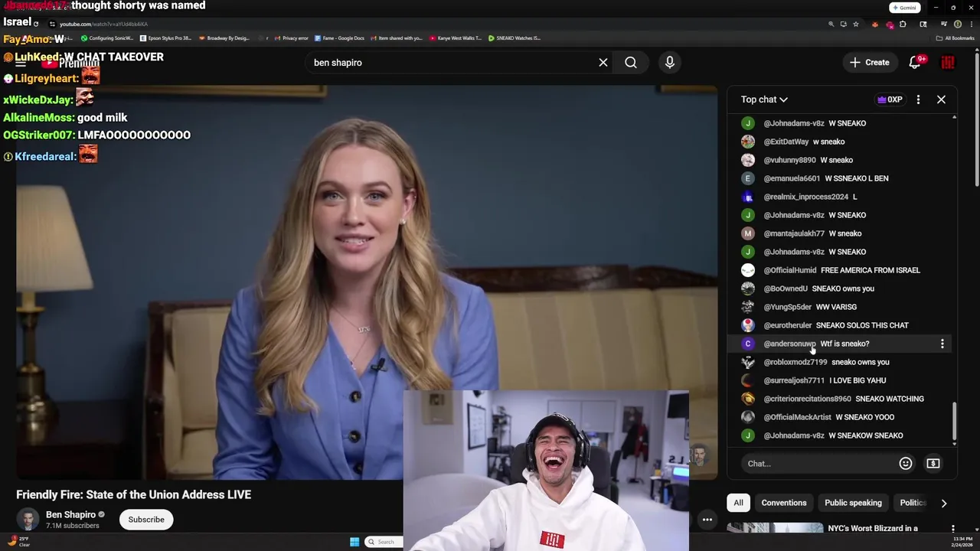Click the browser address bar URL
The width and height of the screenshot is (980, 551).
click(103, 24)
